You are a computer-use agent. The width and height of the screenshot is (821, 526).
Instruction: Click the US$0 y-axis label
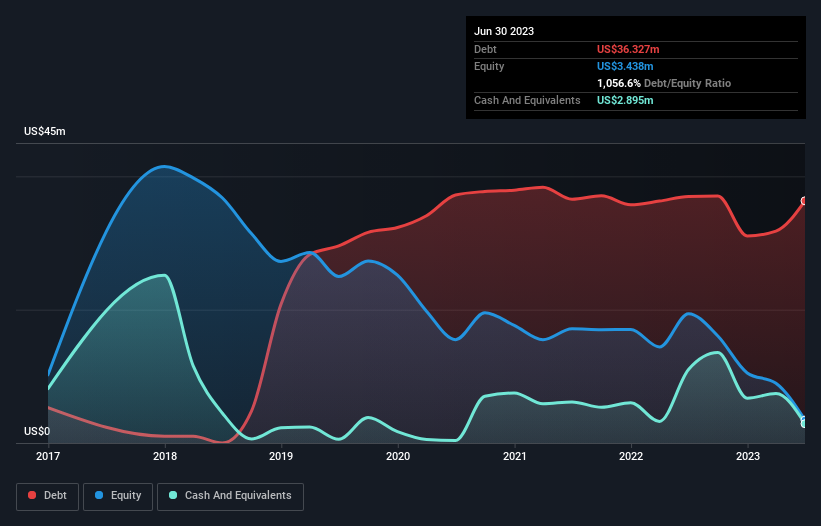click(37, 431)
